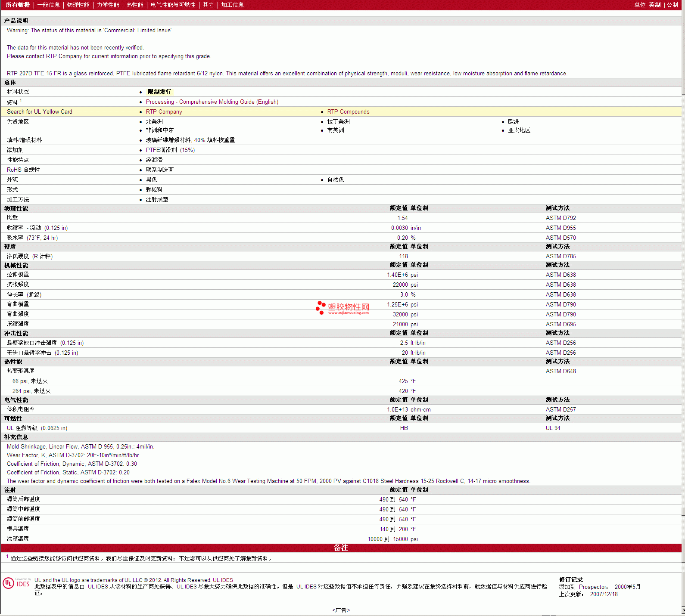Select 其它 in the top navigation
This screenshot has width=685, height=616.
pyautogui.click(x=208, y=5)
